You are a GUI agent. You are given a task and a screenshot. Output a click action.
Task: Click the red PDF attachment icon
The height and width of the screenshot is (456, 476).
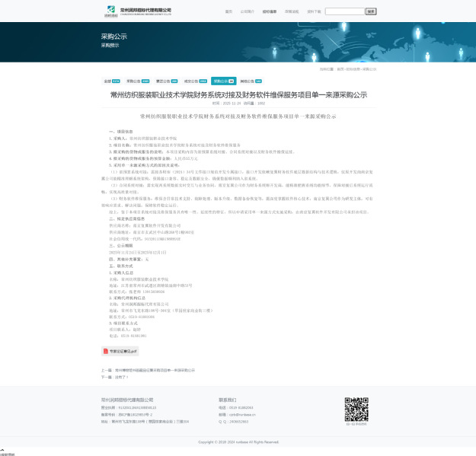(106, 351)
